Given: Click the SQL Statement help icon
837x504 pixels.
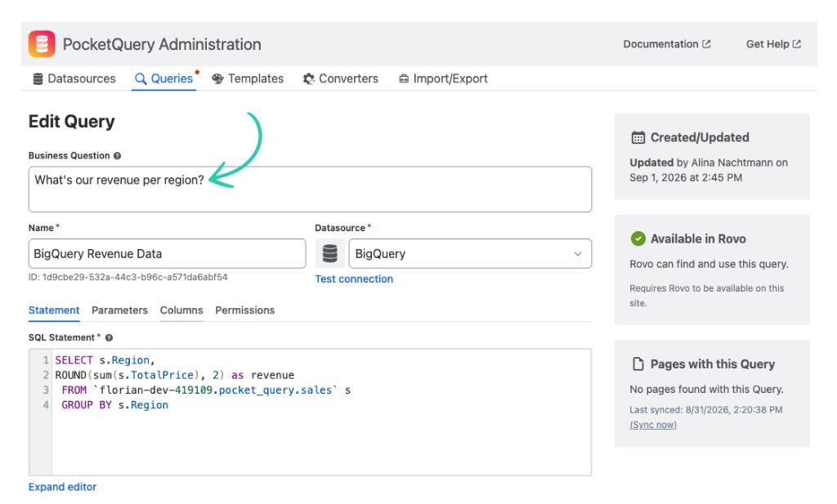Looking at the screenshot, I should 109,337.
